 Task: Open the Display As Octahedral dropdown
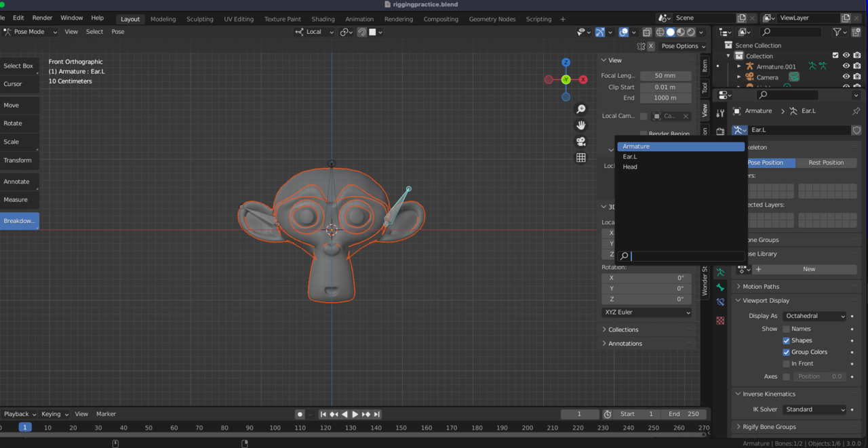(x=814, y=316)
